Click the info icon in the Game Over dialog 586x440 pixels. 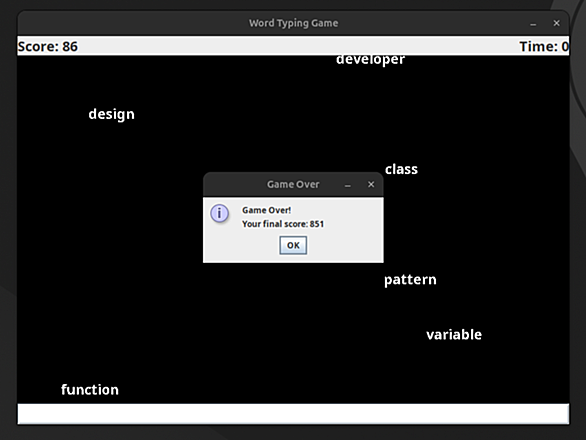pos(220,213)
